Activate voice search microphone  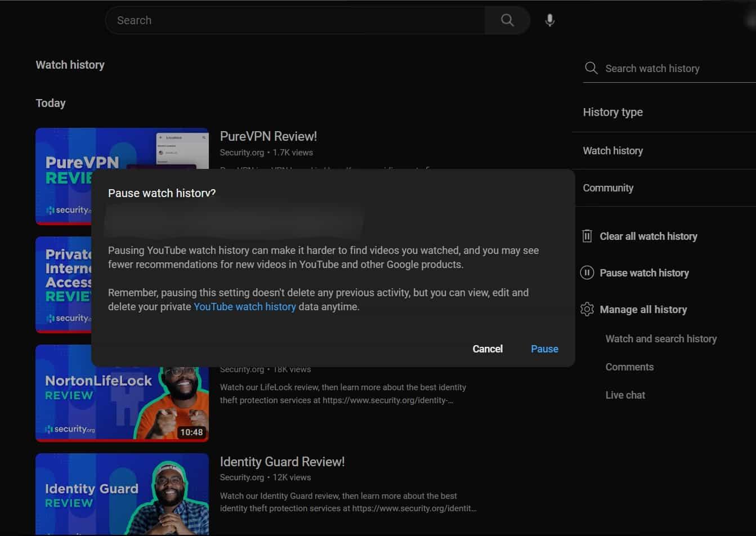(x=550, y=20)
